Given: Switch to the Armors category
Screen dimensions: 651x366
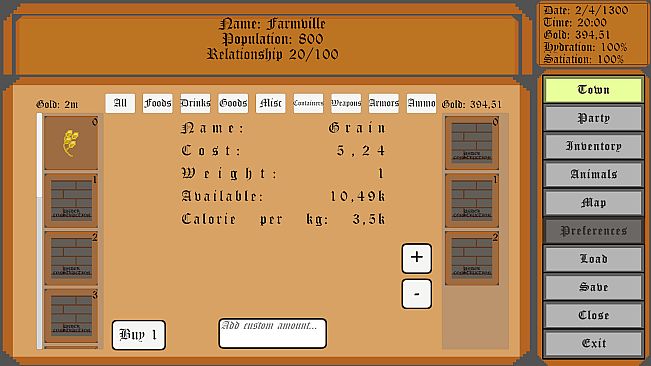Looking at the screenshot, I should [384, 103].
